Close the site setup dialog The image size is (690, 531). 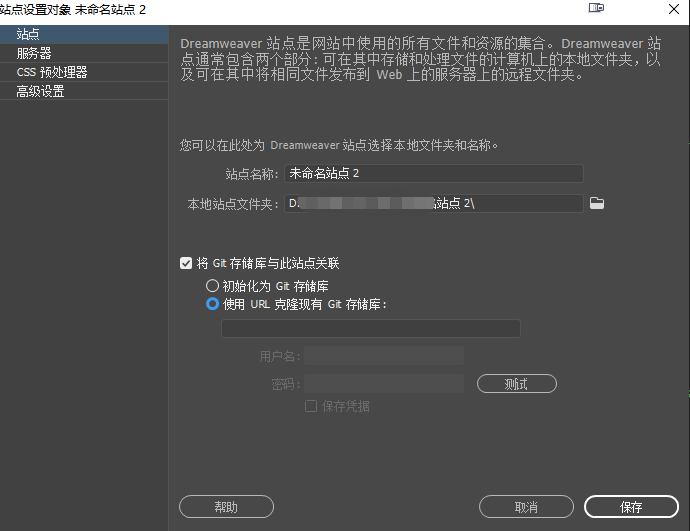coord(674,9)
